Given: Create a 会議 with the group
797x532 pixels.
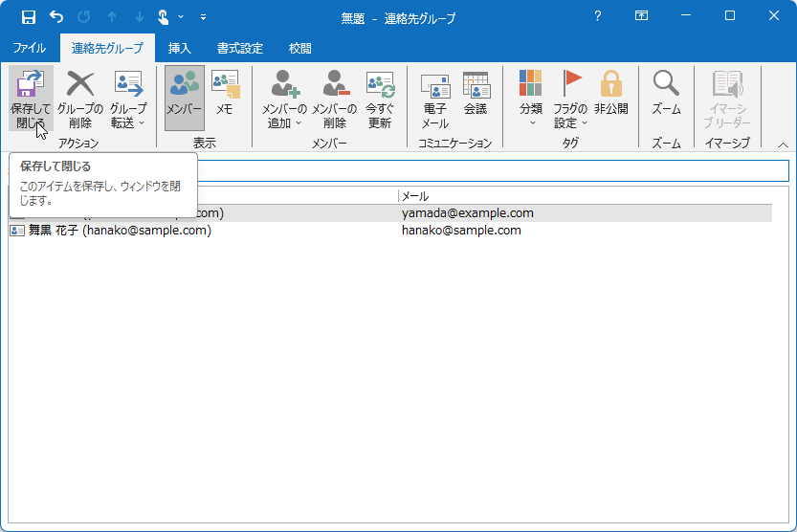Looking at the screenshot, I should [x=476, y=94].
